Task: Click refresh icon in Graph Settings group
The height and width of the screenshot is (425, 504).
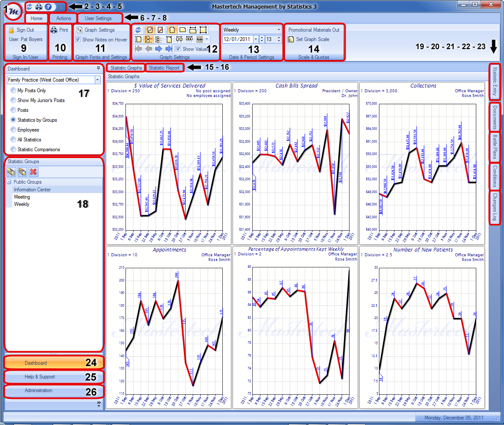Action: click(138, 30)
